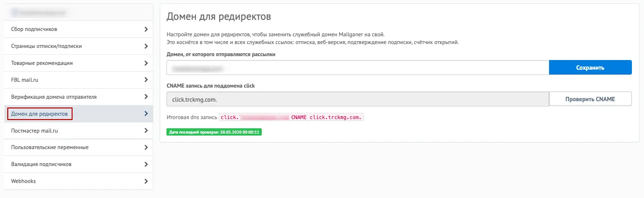Open the Сбор подписчиков menu item
This screenshot has width=644, height=198.
point(78,29)
